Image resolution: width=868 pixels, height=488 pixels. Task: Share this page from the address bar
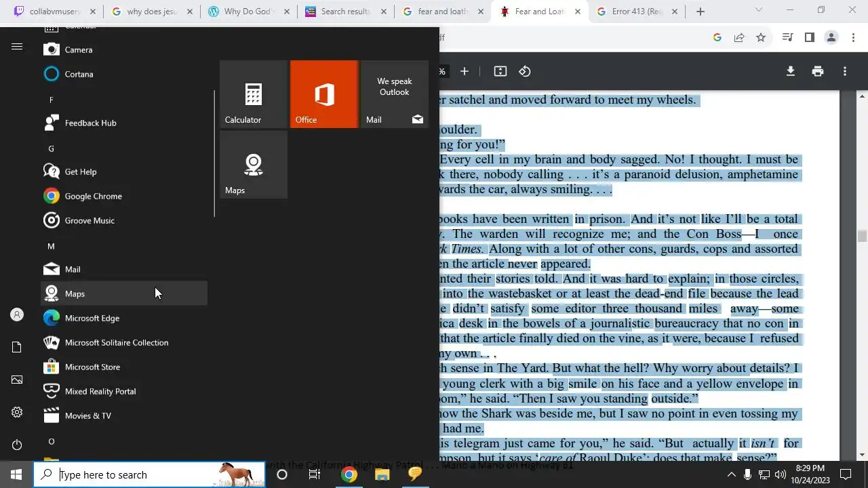pyautogui.click(x=739, y=38)
